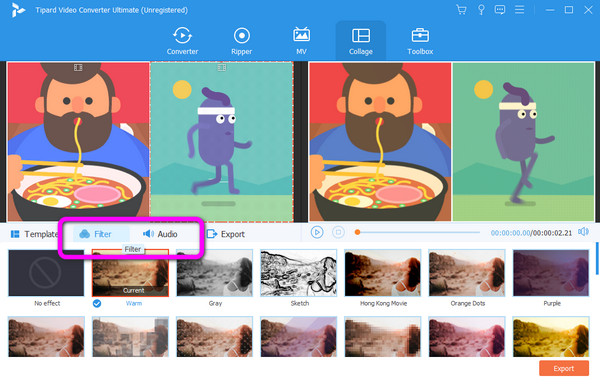Image resolution: width=600 pixels, height=388 pixels.
Task: Open the Ripper module
Action: click(x=241, y=41)
